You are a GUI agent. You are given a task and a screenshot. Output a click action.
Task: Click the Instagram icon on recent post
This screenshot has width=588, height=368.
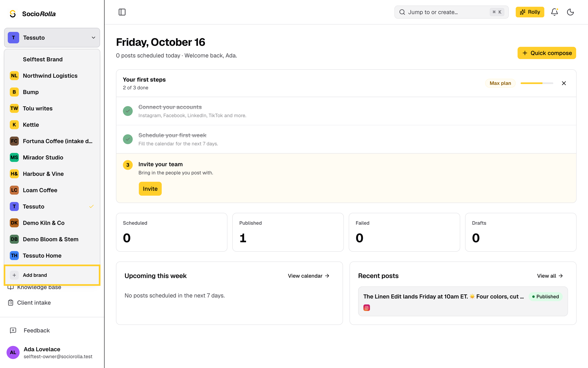pyautogui.click(x=366, y=308)
